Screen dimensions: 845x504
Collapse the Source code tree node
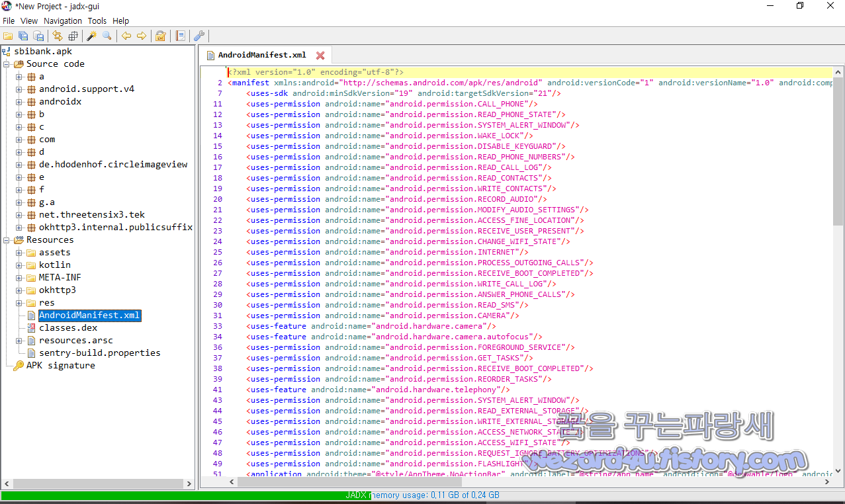click(7, 64)
